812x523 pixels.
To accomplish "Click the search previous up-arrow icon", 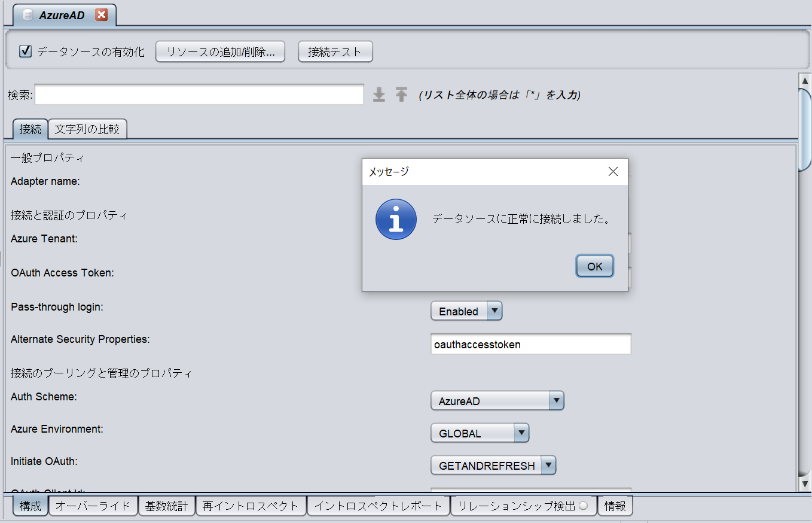I will [401, 95].
